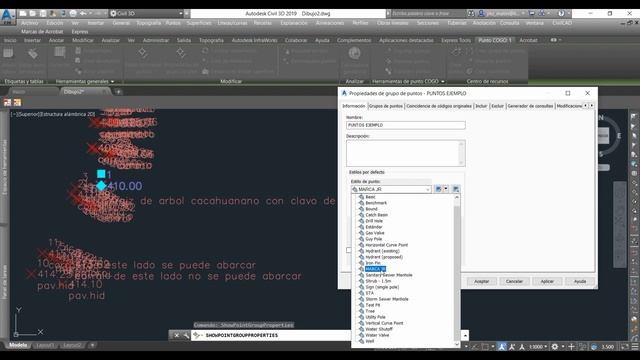Switch to the Punto COGO ribbon tab
The image size is (640, 360).
[495, 40]
